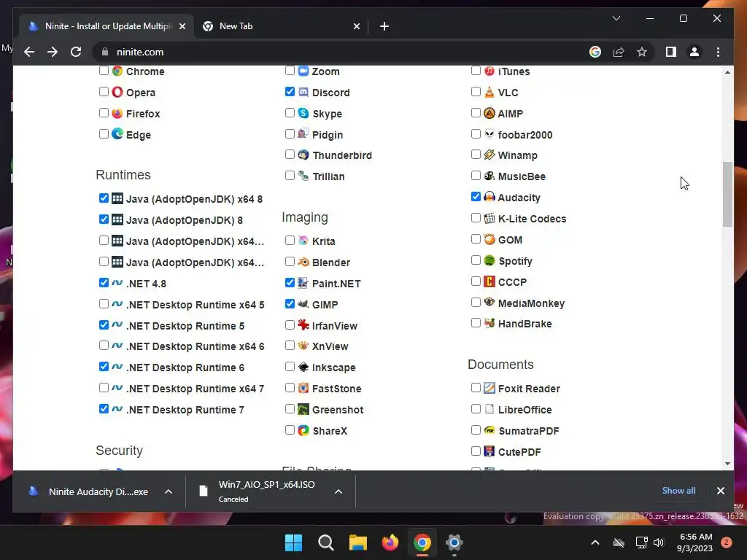
Task: Open Windows Start menu
Action: pyautogui.click(x=293, y=542)
